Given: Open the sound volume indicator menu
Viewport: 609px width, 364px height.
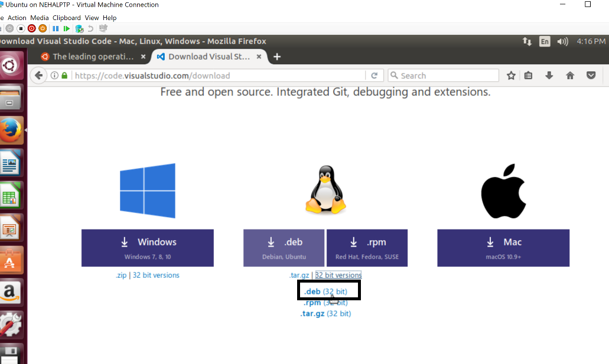Looking at the screenshot, I should click(562, 41).
